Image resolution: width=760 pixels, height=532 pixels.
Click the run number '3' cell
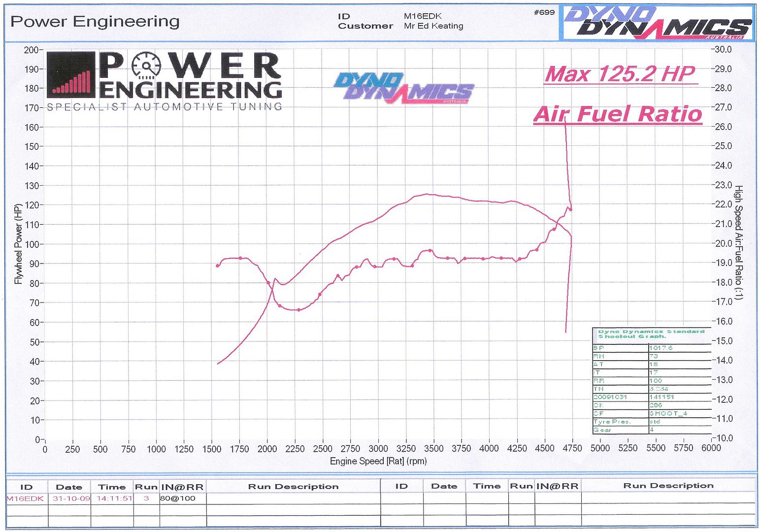(x=146, y=499)
